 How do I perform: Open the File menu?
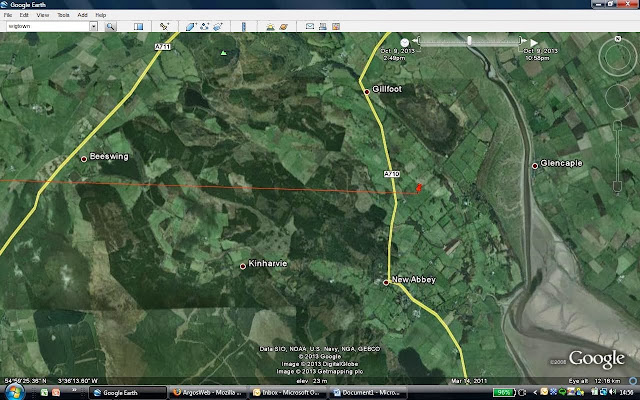coord(8,15)
